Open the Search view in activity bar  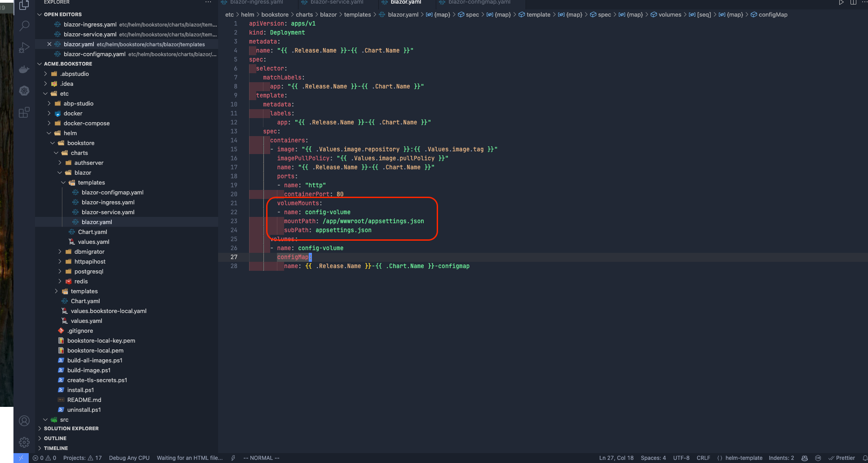(24, 26)
